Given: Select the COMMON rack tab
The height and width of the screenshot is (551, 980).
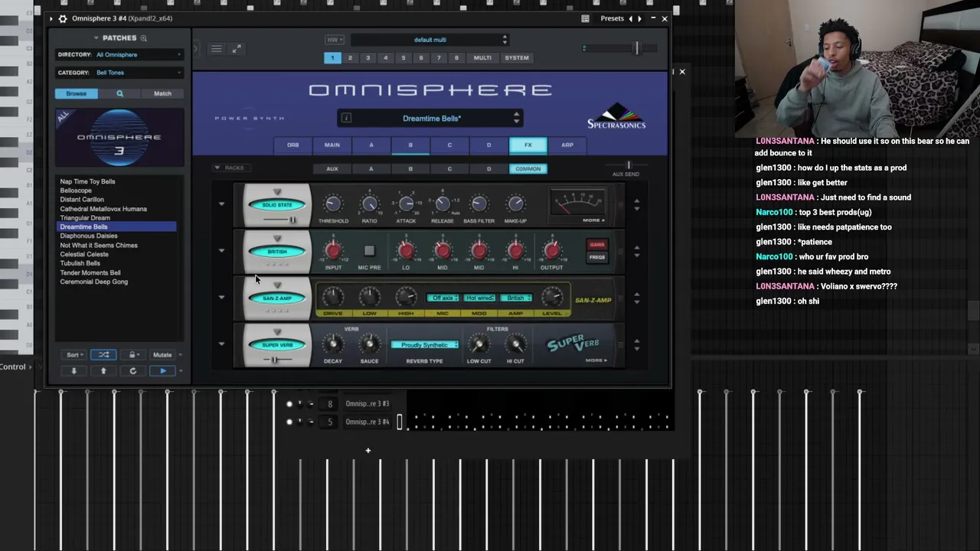Looking at the screenshot, I should click(528, 168).
